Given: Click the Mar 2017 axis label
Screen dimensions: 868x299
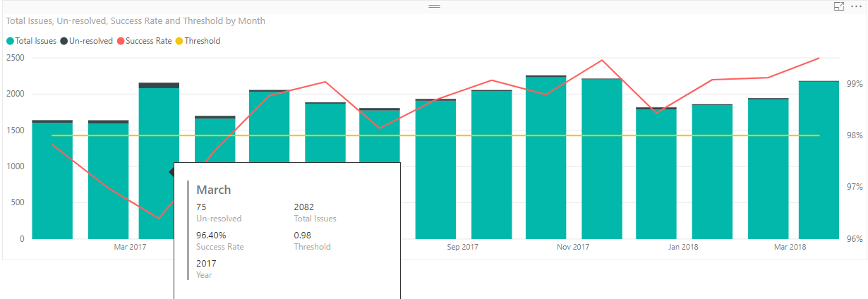Looking at the screenshot, I should pyautogui.click(x=130, y=247).
